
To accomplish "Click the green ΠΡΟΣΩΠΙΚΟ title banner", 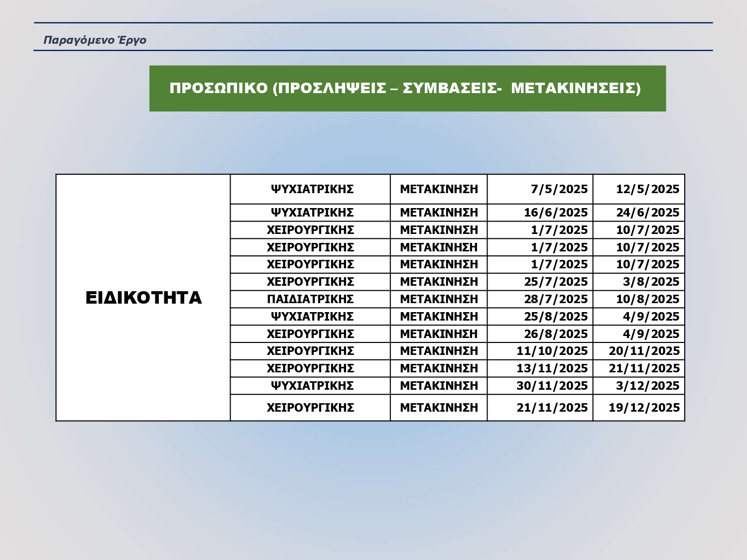I will [407, 89].
